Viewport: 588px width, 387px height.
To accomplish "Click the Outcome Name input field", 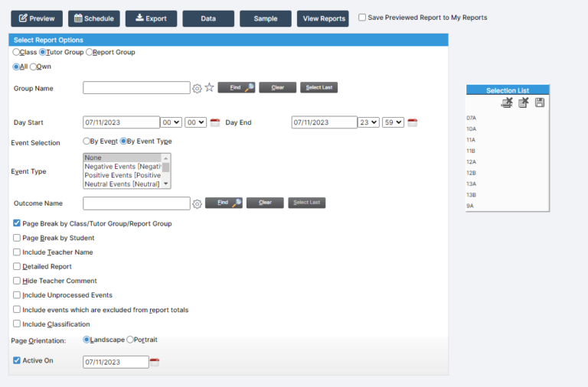I will point(136,203).
